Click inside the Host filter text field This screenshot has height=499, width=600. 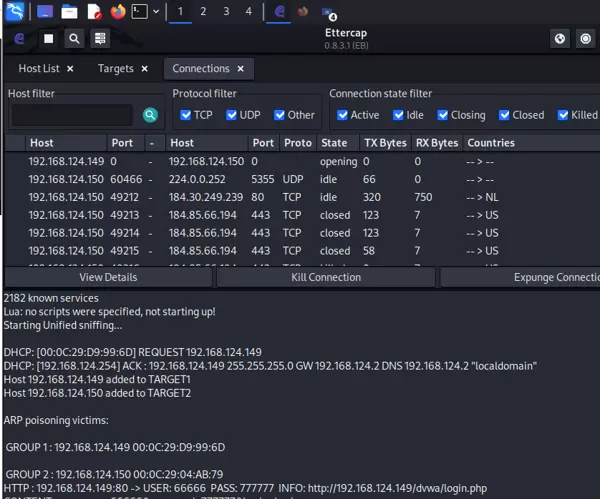[71, 115]
